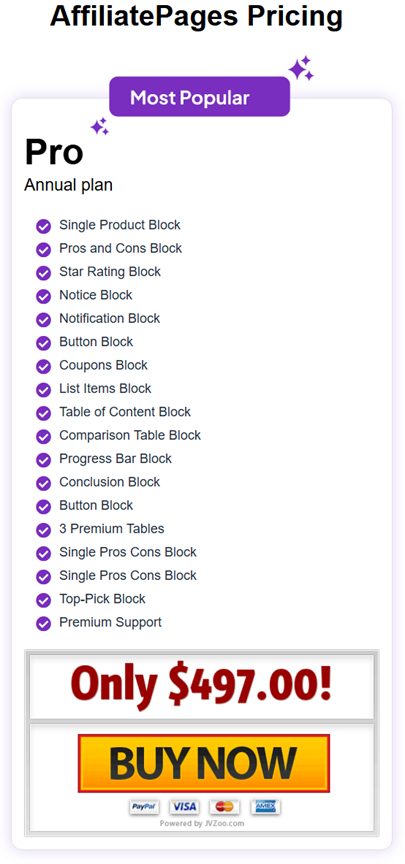Click the AffiliatePages Pricing title

coord(196,17)
